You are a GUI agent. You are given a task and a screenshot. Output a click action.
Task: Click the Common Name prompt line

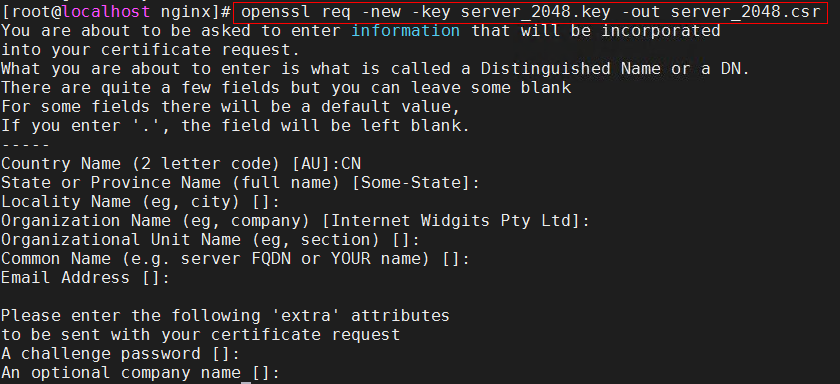tap(235, 259)
